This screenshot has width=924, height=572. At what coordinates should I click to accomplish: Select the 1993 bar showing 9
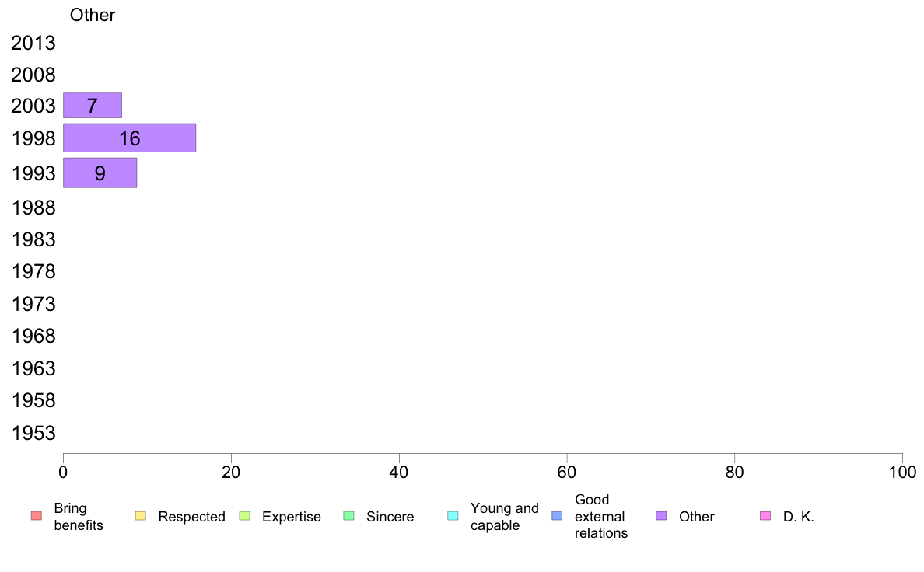(x=100, y=173)
